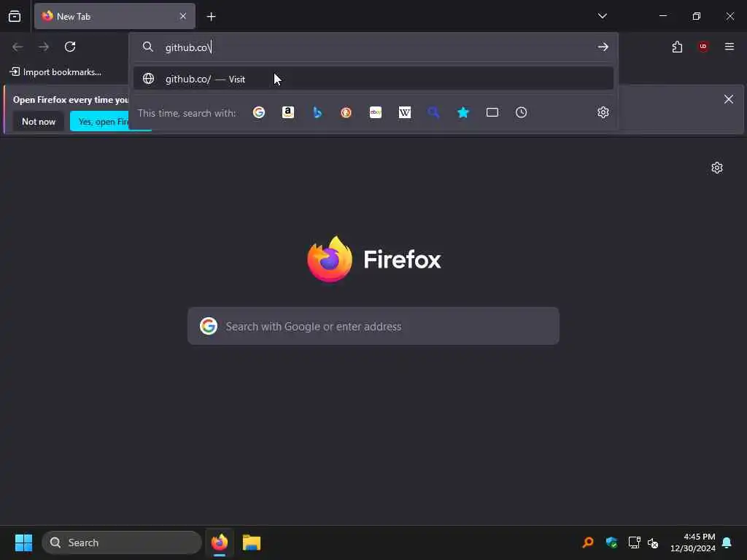Open the Extensions puzzle icon
This screenshot has height=560, width=747.
click(x=677, y=47)
